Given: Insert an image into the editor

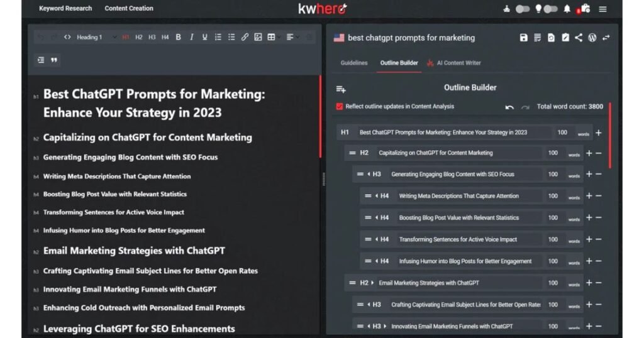Looking at the screenshot, I should [258, 37].
